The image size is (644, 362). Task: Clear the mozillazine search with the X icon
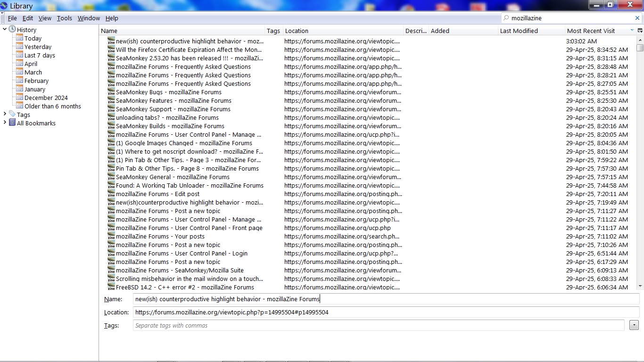pyautogui.click(x=637, y=18)
